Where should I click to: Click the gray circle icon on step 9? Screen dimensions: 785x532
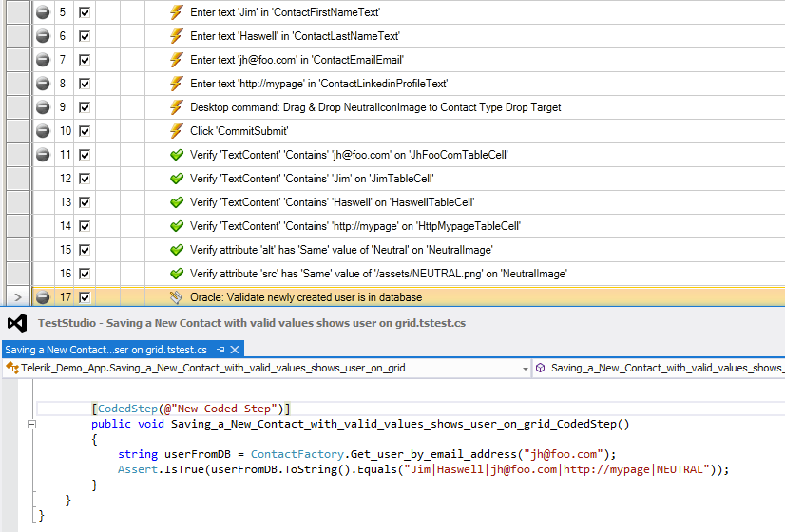(x=43, y=107)
